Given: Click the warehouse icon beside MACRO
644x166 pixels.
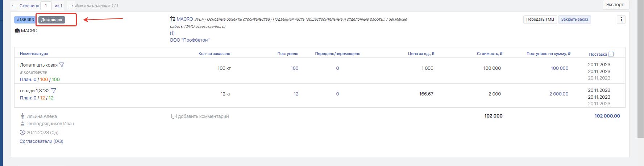Looking at the screenshot, I should click(x=17, y=31).
